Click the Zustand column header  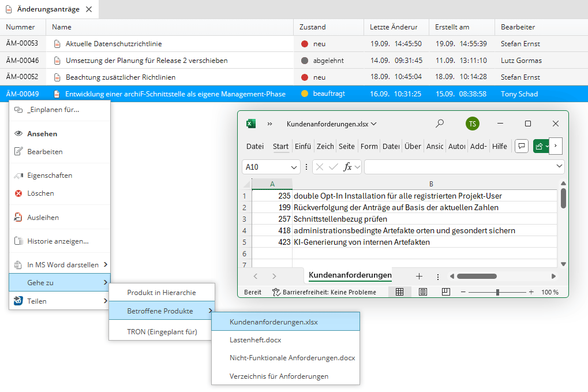coord(313,27)
